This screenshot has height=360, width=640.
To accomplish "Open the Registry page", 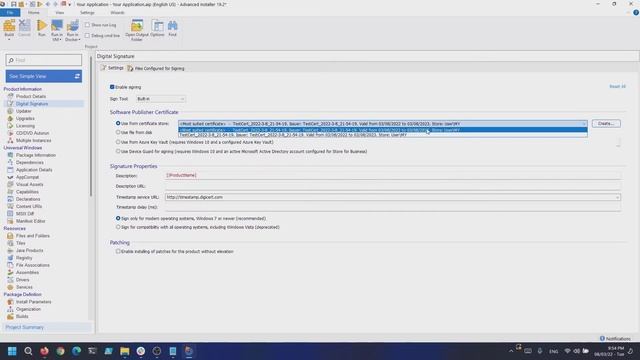I will click(x=24, y=258).
